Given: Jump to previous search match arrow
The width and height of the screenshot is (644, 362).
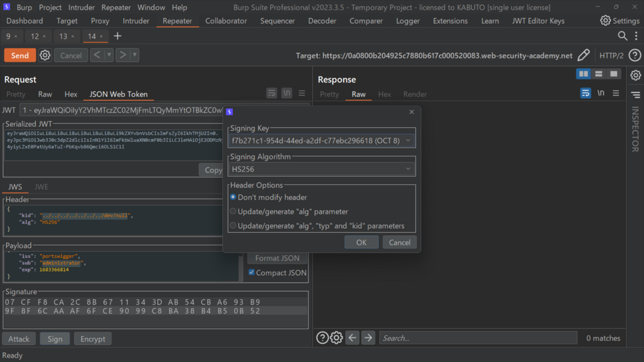Looking at the screenshot, I should coord(352,338).
